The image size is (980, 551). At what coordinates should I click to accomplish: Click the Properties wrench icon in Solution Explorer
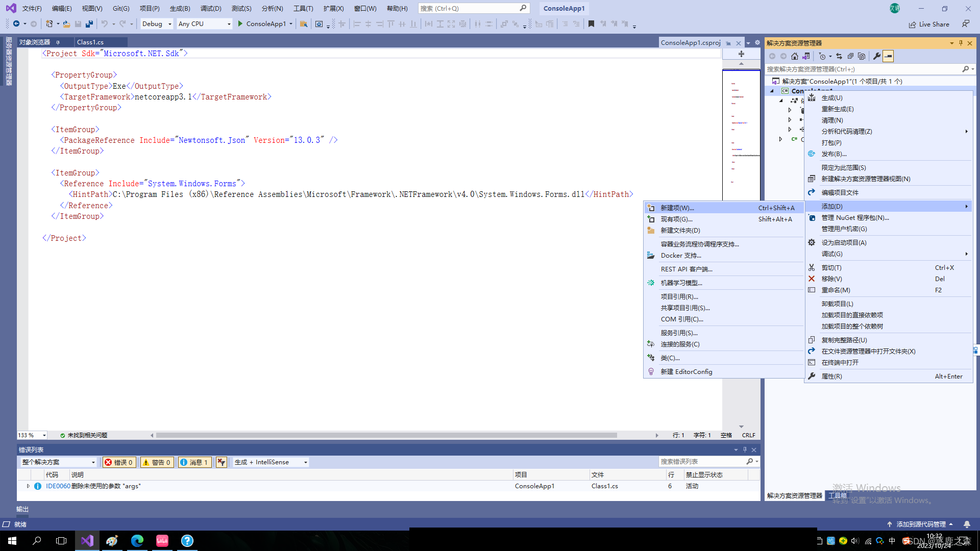[x=876, y=56]
